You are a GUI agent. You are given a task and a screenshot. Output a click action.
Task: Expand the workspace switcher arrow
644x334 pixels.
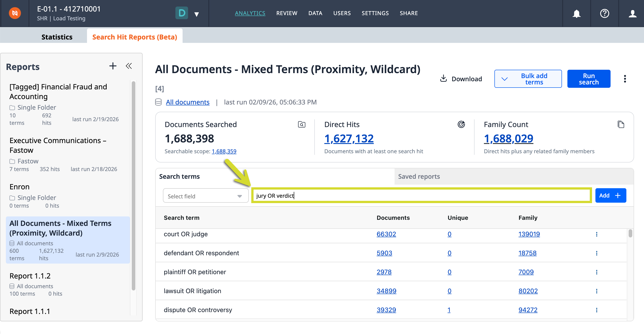coord(197,14)
